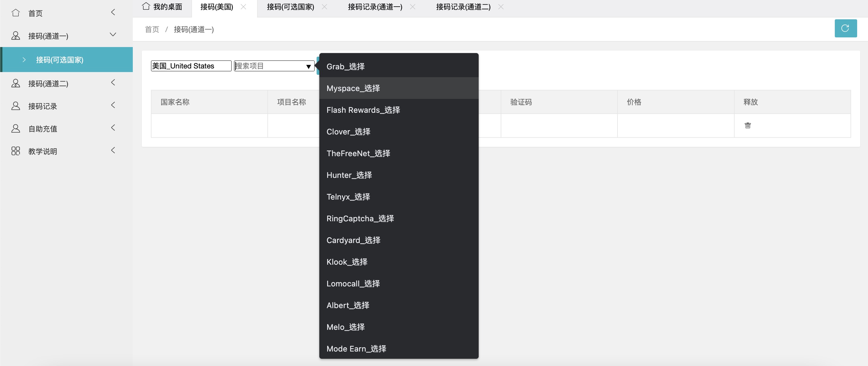868x366 pixels.
Task: Expand the 接码记录 sidebar chevron
Action: [113, 105]
